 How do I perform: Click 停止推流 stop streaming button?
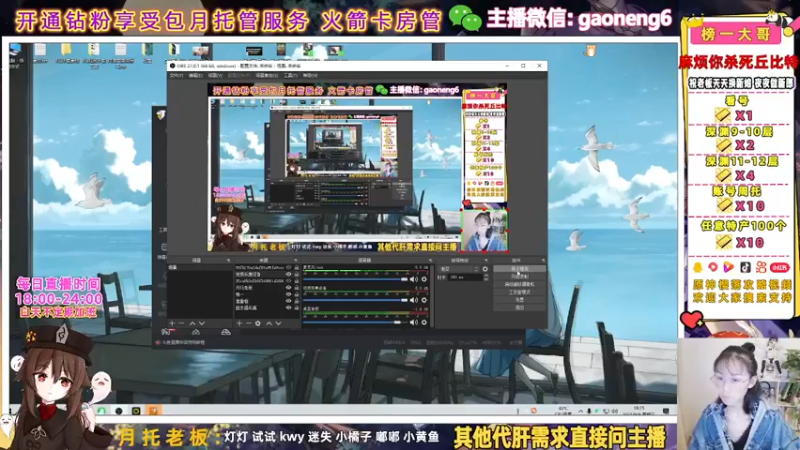point(520,268)
